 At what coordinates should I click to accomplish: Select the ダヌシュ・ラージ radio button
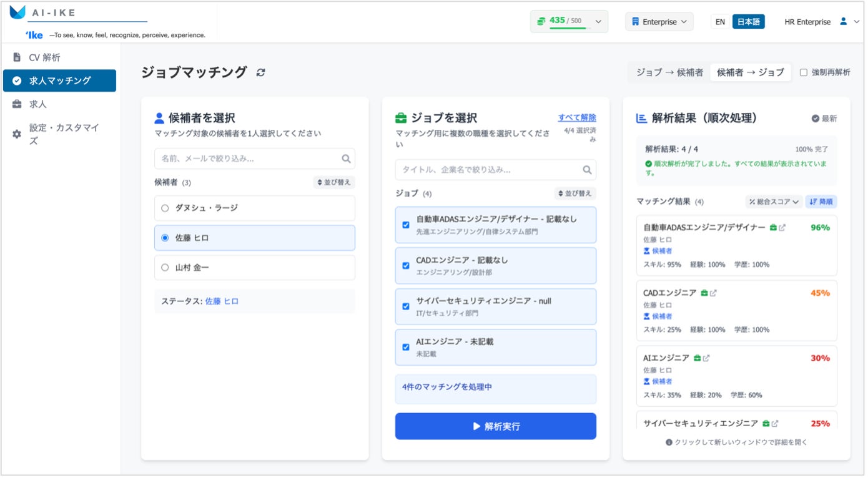[x=165, y=208]
